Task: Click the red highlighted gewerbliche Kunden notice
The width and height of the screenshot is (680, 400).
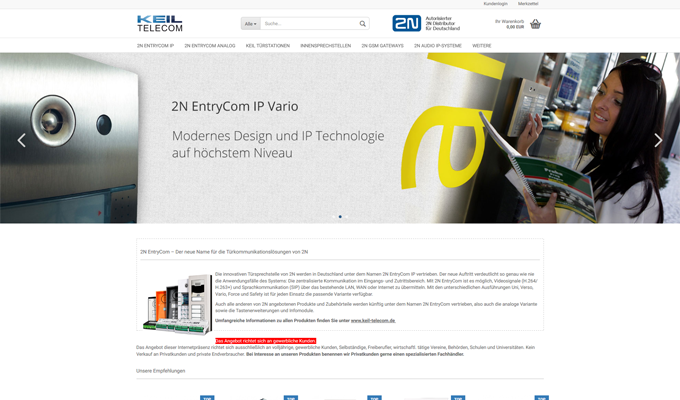Action: click(x=265, y=341)
